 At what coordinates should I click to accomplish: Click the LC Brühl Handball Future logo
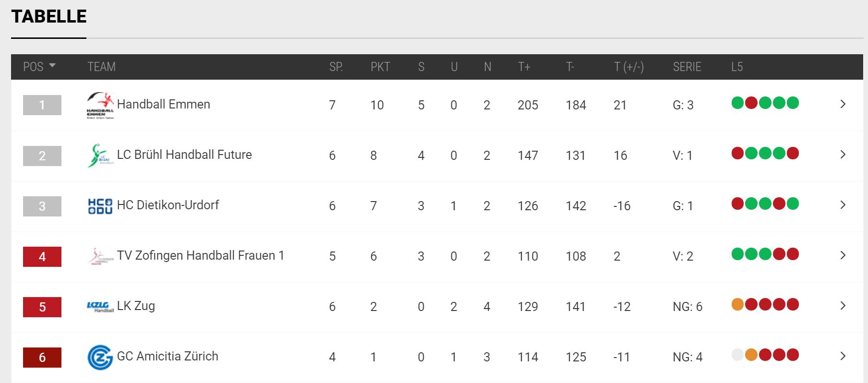pyautogui.click(x=100, y=155)
